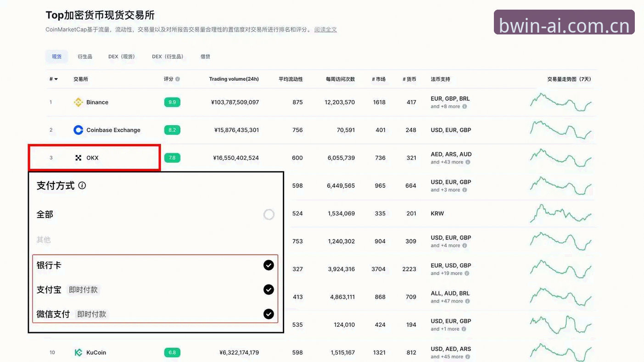
Task: Click info icon next to 'and +1 more'
Action: click(464, 329)
